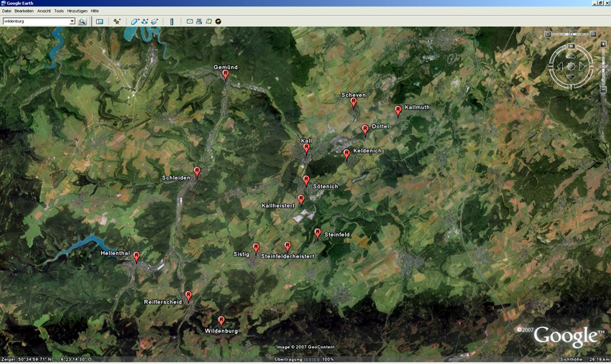Click the Schleiden placemark pin

point(197,172)
